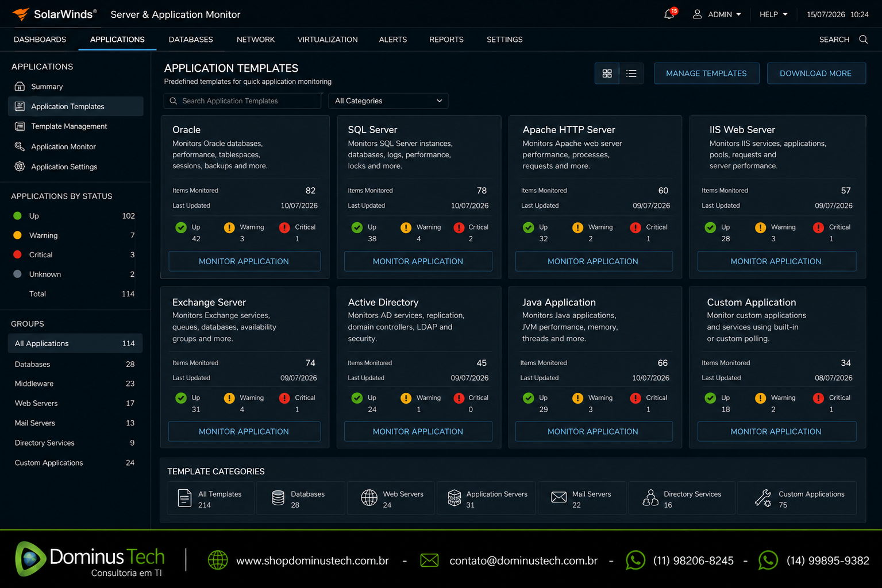
Task: Switch to list view icon
Action: [631, 73]
